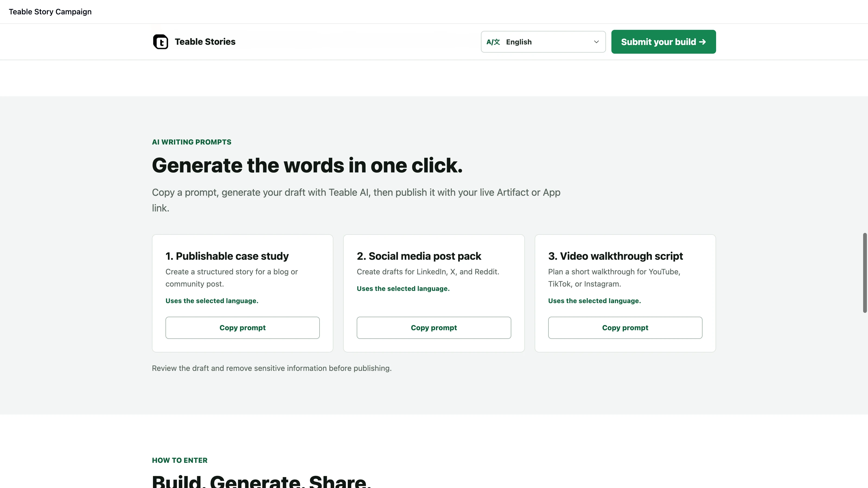Click the '2. Social media post pack' card title
868x488 pixels.
[x=419, y=256]
